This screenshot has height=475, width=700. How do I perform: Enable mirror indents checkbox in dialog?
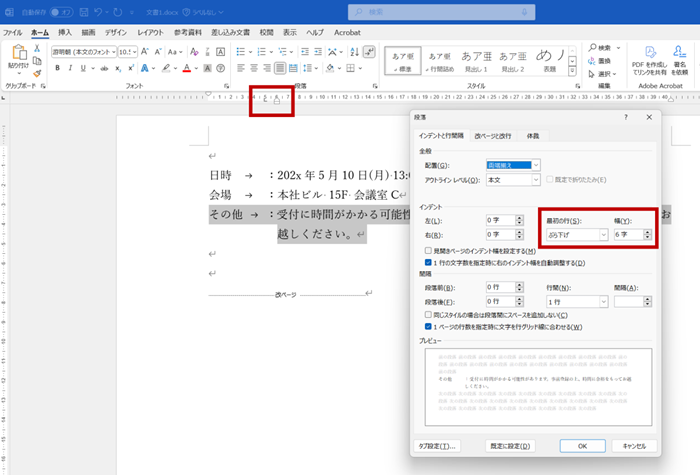429,251
